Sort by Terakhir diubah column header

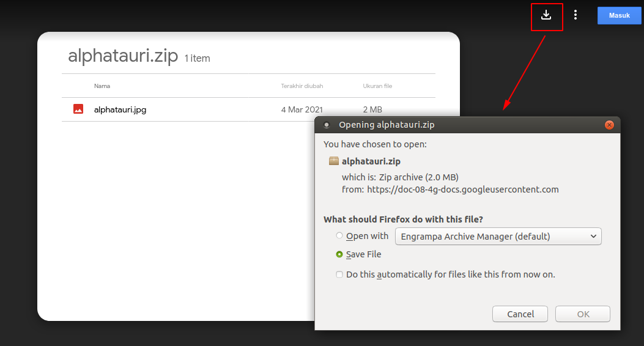coord(302,86)
